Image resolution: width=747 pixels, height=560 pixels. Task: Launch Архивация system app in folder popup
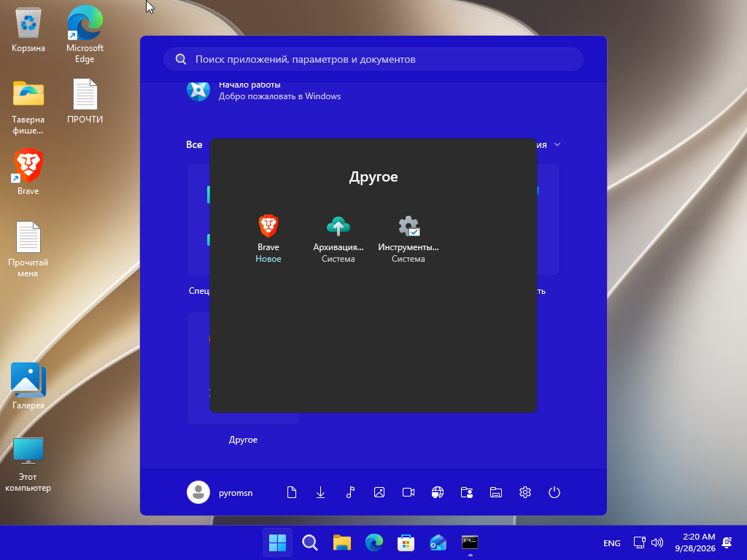click(x=338, y=238)
